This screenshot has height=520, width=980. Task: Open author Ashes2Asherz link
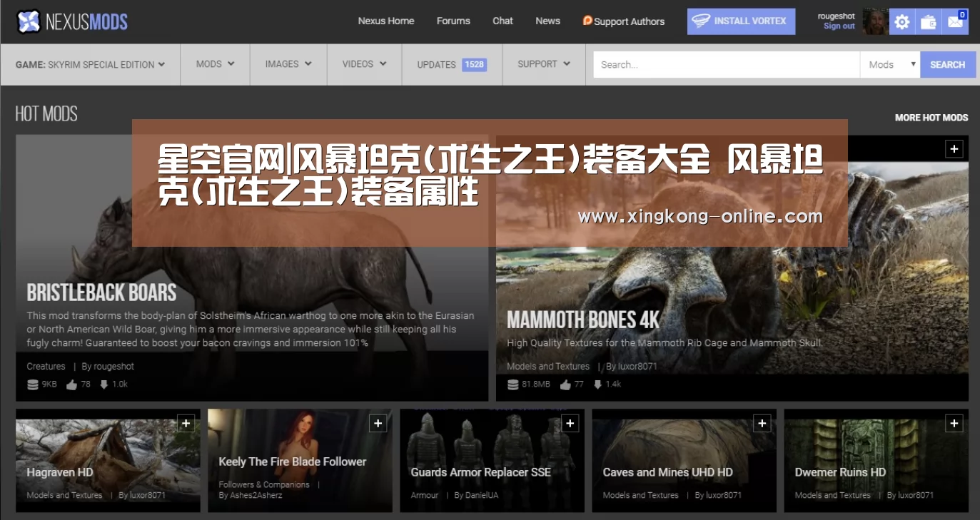[x=256, y=495]
